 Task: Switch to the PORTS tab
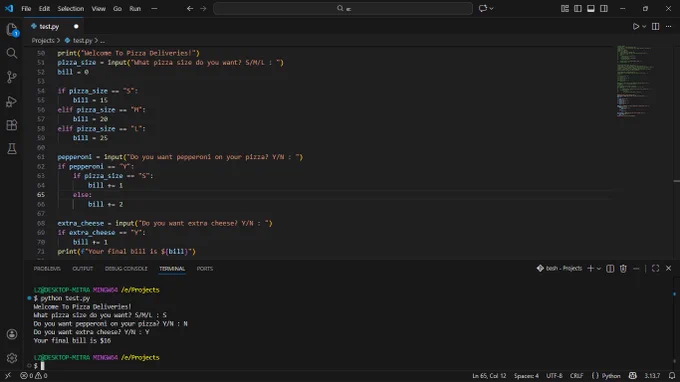[x=205, y=268]
